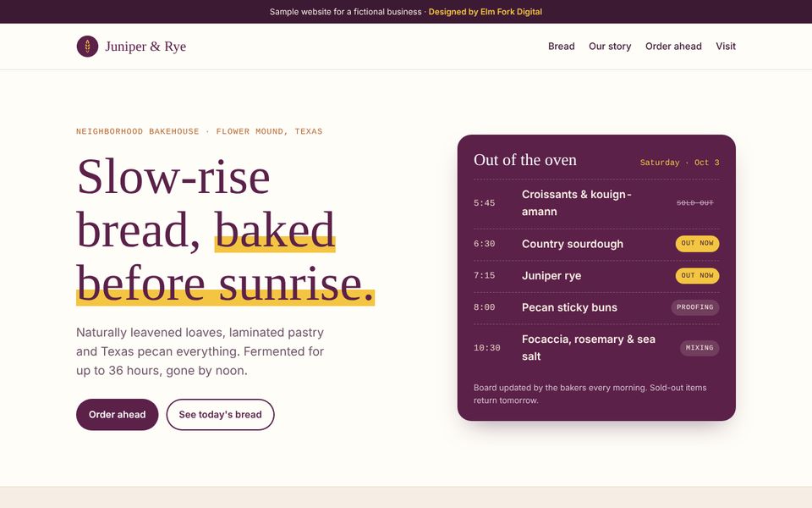Click the OUT NOW badge for Juniper rye

coord(697,275)
